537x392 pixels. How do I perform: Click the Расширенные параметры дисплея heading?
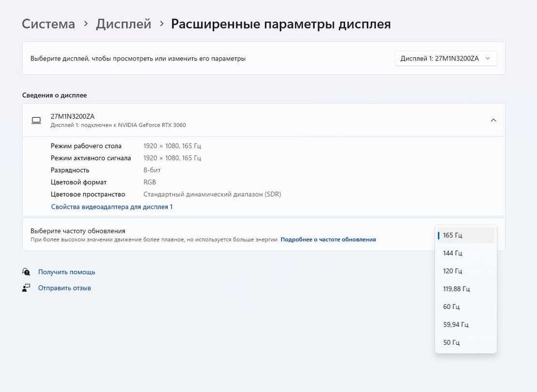281,24
